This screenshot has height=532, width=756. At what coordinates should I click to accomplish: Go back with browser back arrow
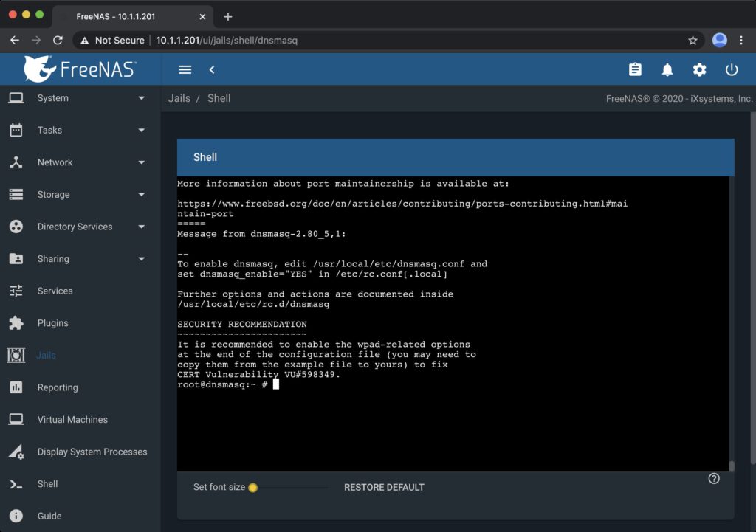[x=15, y=41]
